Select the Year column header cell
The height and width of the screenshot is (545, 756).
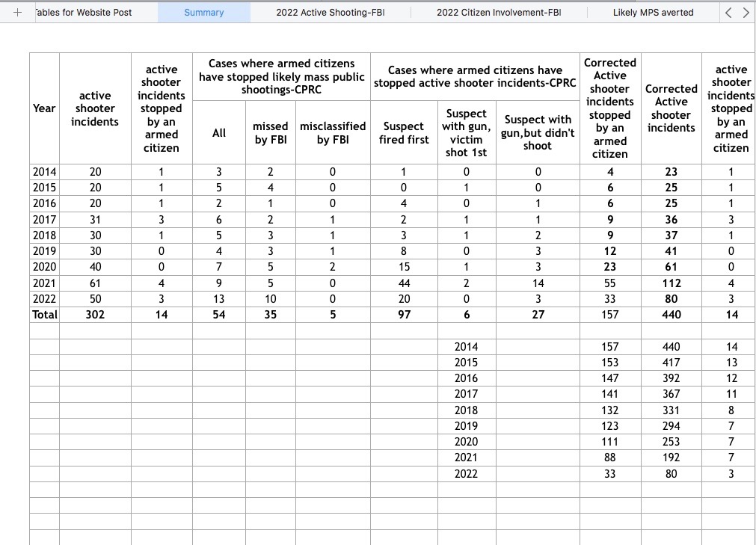44,108
